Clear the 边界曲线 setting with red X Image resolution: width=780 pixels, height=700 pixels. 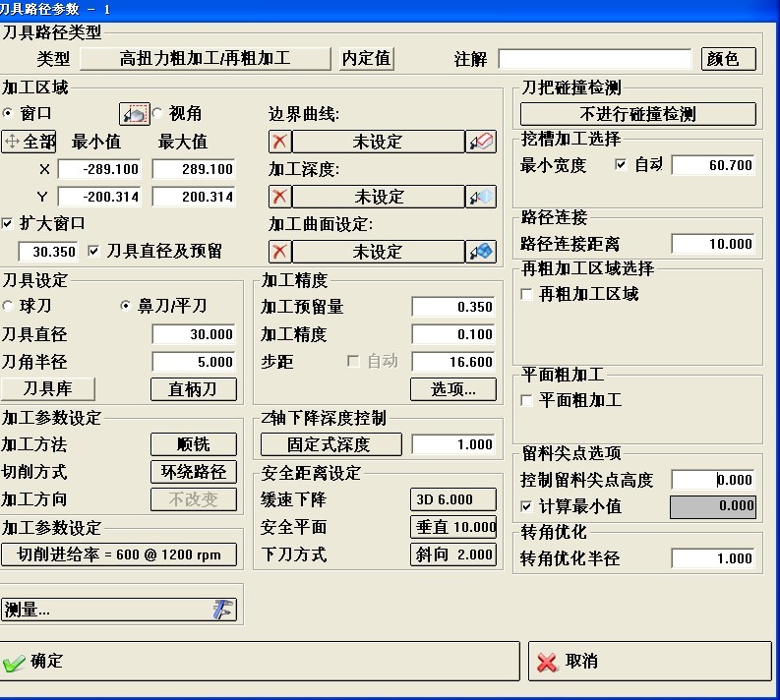coord(279,142)
